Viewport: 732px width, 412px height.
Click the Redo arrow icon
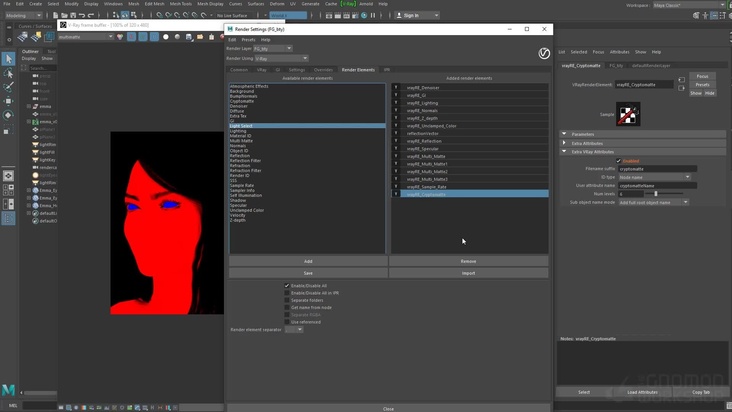(x=91, y=15)
